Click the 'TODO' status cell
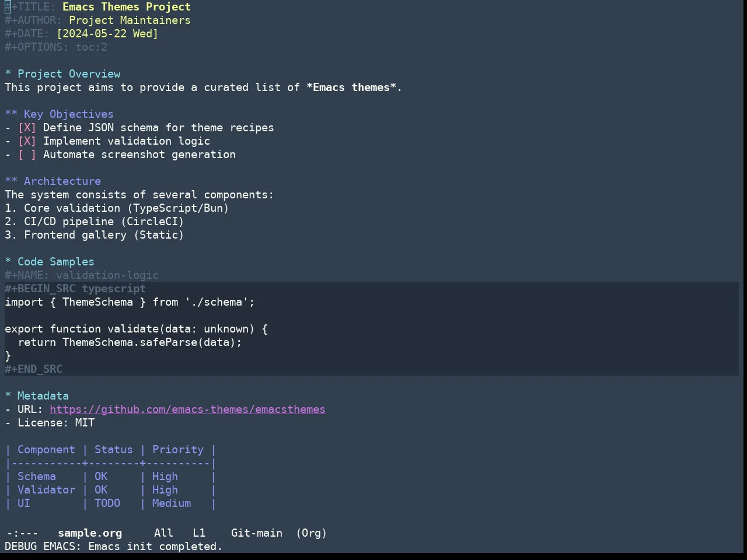Screen dimensions: 747x560 [x=107, y=503]
